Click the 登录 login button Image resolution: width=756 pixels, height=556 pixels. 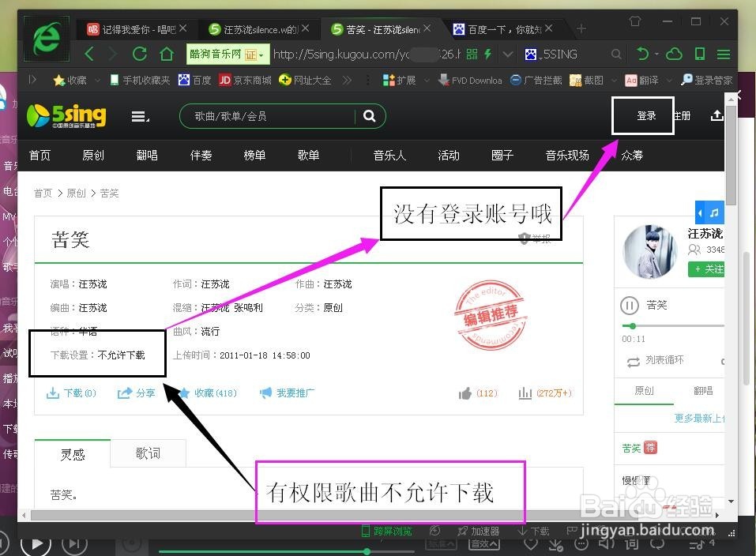point(646,116)
